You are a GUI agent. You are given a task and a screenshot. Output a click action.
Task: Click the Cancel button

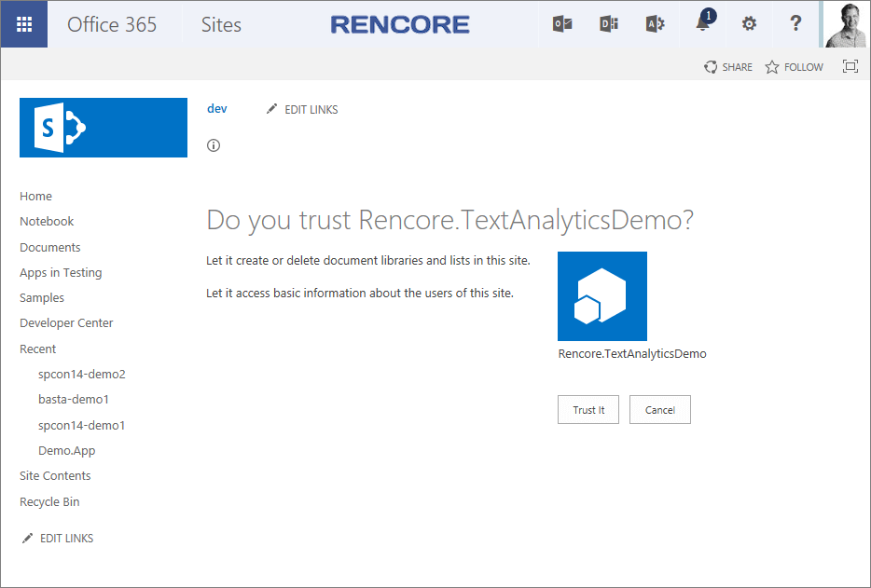(660, 410)
